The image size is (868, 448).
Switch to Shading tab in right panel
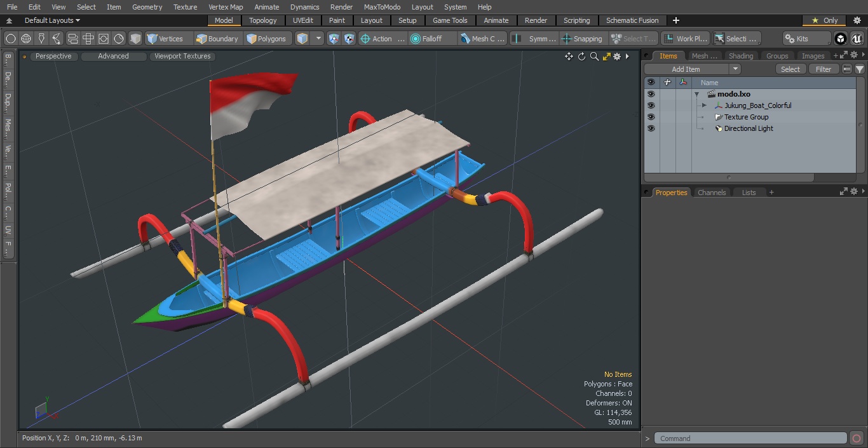740,56
